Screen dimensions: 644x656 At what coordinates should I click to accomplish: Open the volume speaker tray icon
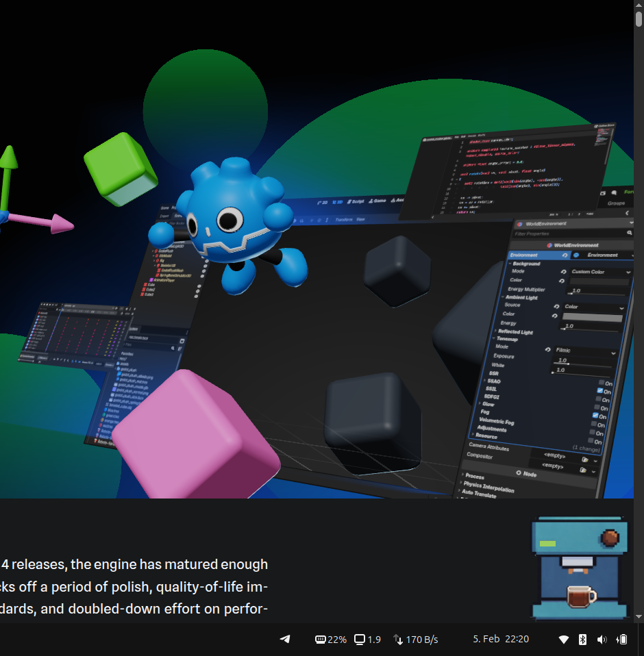(602, 640)
